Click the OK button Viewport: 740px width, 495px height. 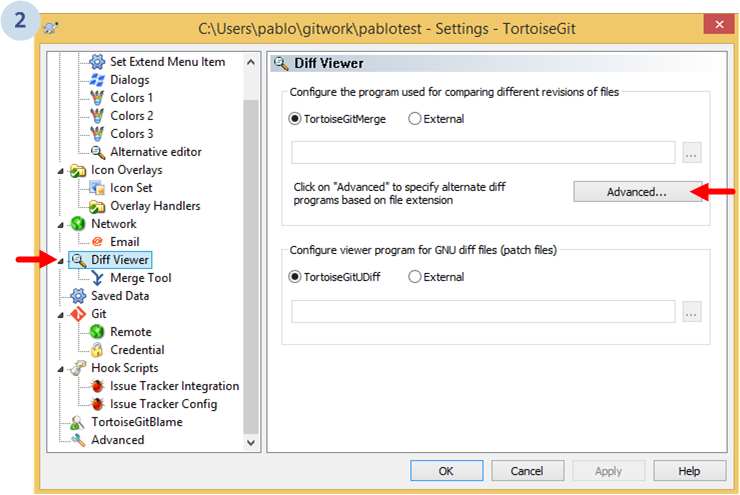[446, 471]
